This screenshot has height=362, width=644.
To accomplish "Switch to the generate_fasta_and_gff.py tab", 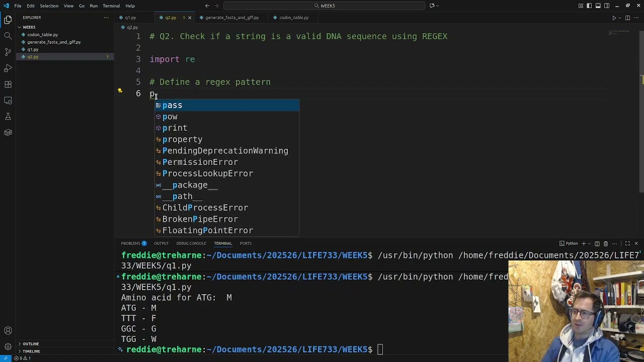I will (x=232, y=18).
